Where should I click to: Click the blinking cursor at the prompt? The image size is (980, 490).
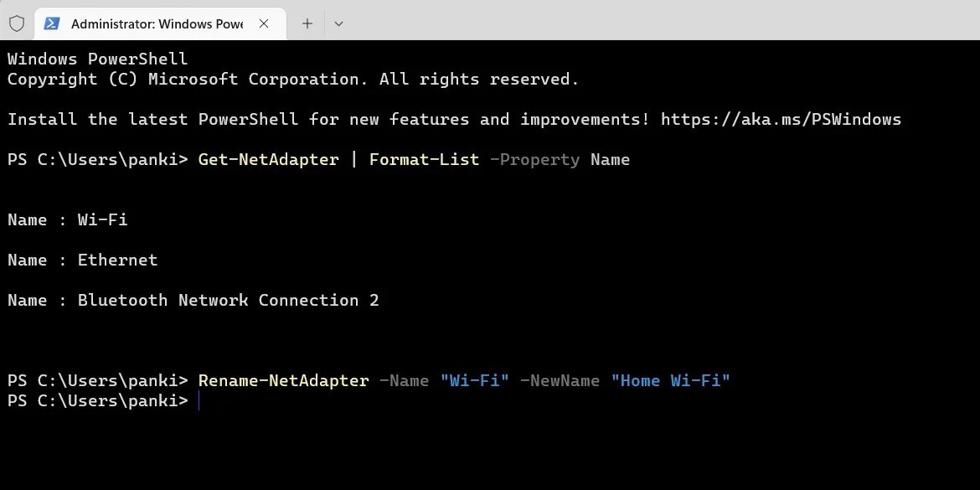199,400
